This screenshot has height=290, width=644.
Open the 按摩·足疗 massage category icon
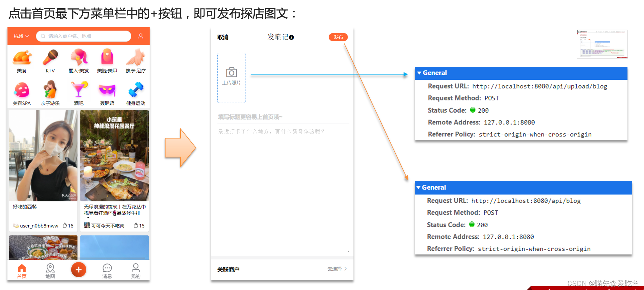(136, 57)
